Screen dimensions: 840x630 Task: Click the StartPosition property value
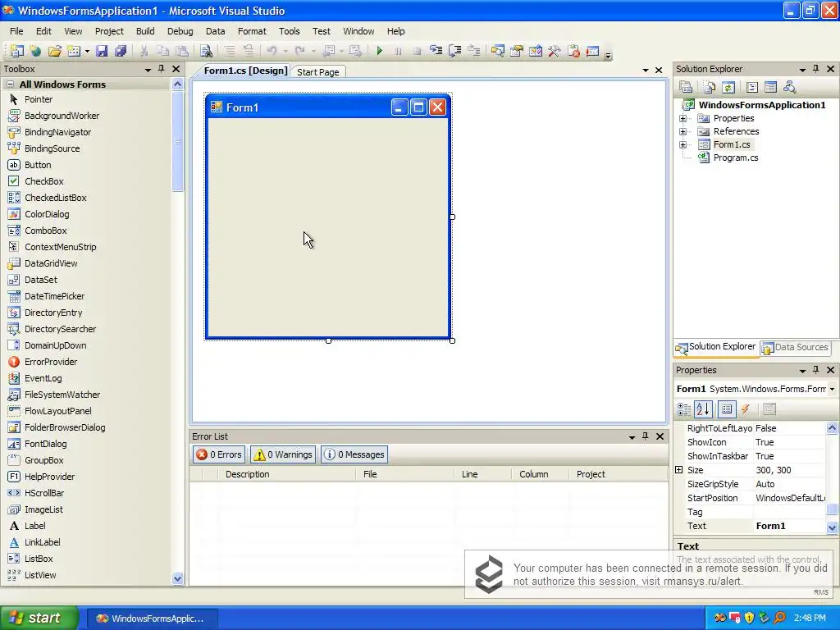pyautogui.click(x=790, y=498)
